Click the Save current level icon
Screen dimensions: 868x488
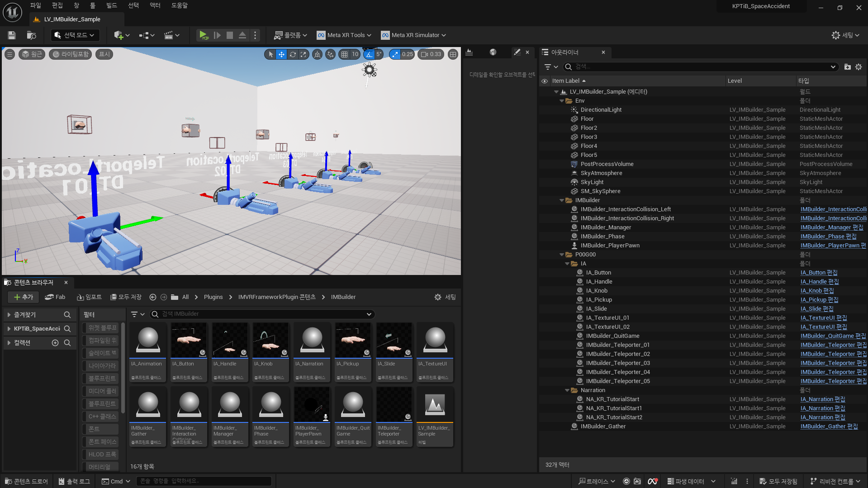12,35
